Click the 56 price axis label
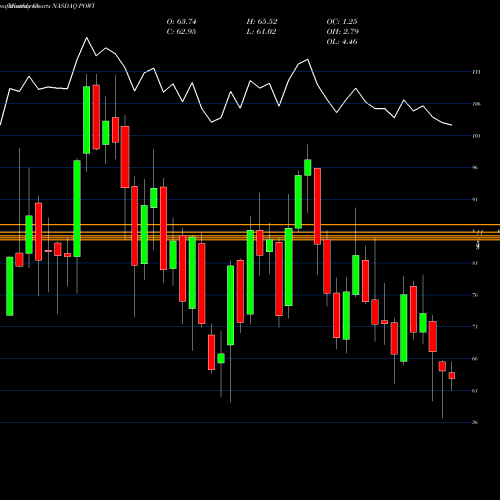Image resolution: width=500 pixels, height=500 pixels. pyautogui.click(x=475, y=423)
